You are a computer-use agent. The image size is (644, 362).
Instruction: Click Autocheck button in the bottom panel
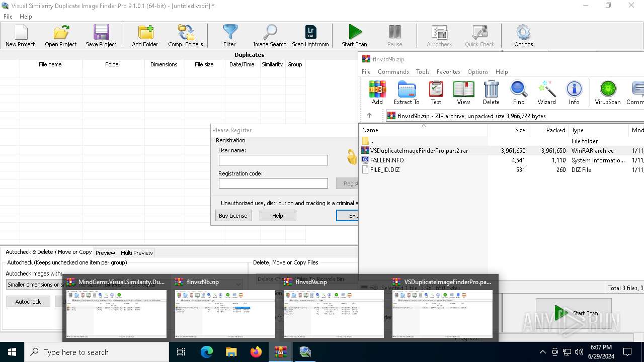(28, 302)
